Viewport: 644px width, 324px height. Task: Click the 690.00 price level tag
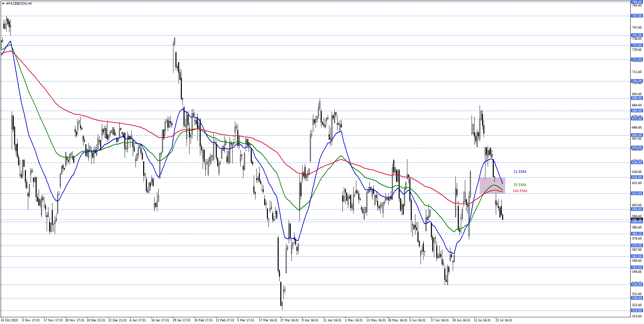tap(637, 99)
